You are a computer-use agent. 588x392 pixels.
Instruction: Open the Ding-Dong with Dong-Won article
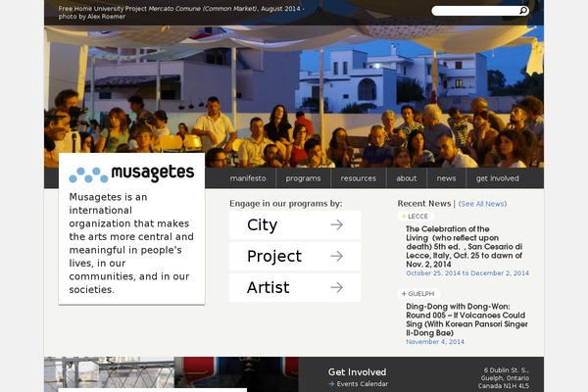coord(466,319)
